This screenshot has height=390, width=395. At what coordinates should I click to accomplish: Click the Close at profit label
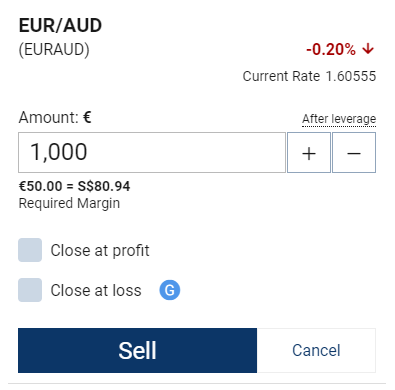[100, 251]
